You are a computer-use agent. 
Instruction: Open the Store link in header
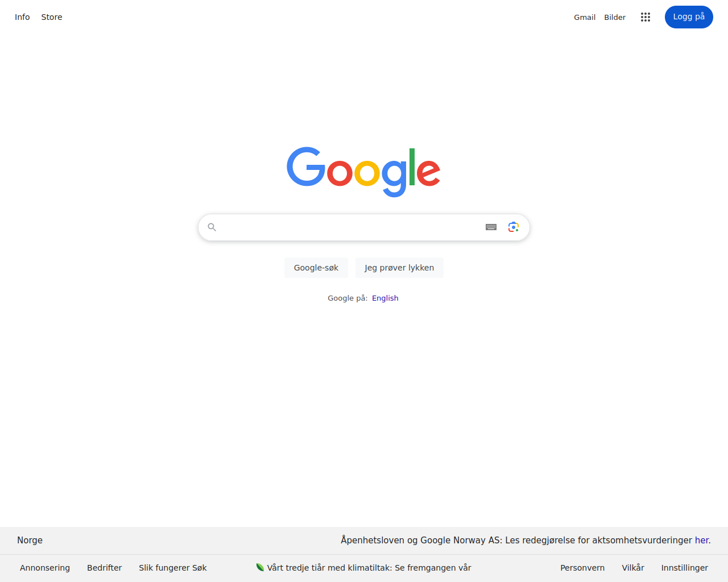click(52, 17)
